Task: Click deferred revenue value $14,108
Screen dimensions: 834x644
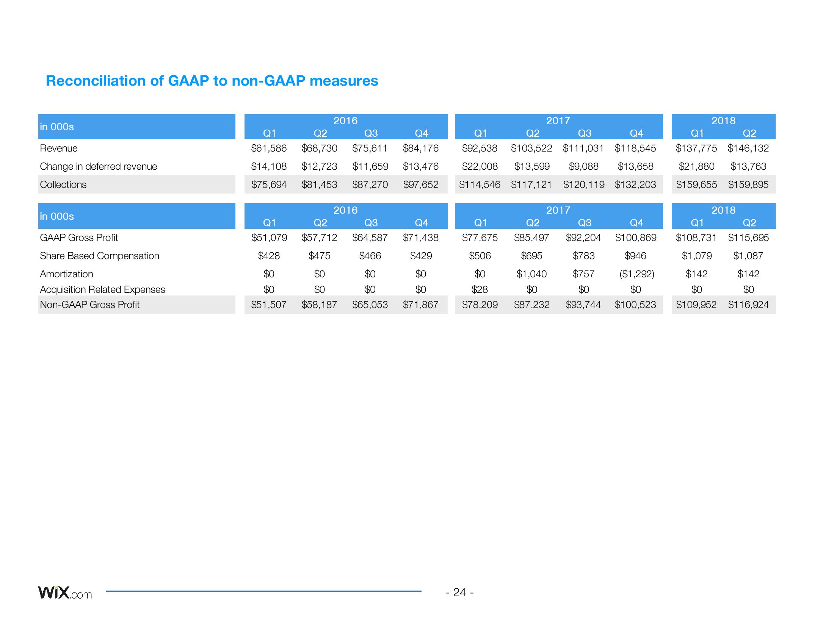Action: (x=269, y=166)
